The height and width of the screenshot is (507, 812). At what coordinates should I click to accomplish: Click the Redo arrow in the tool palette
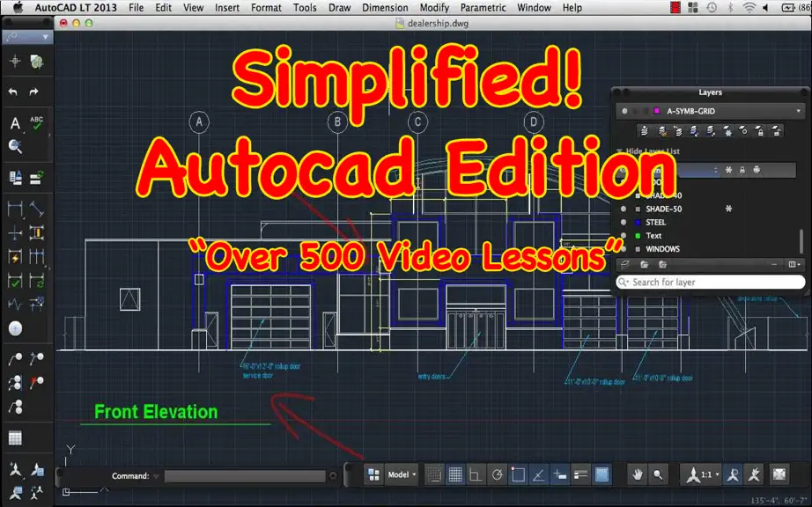34,92
